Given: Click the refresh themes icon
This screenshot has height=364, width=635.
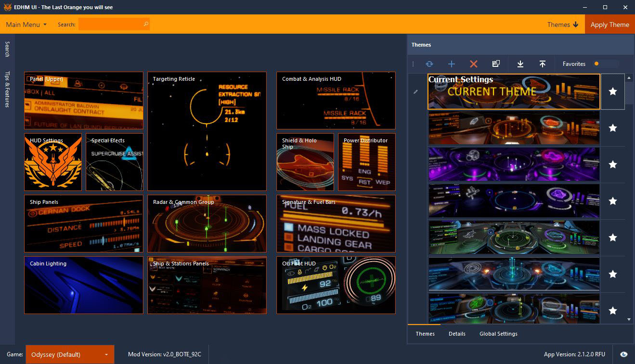Looking at the screenshot, I should pyautogui.click(x=429, y=64).
